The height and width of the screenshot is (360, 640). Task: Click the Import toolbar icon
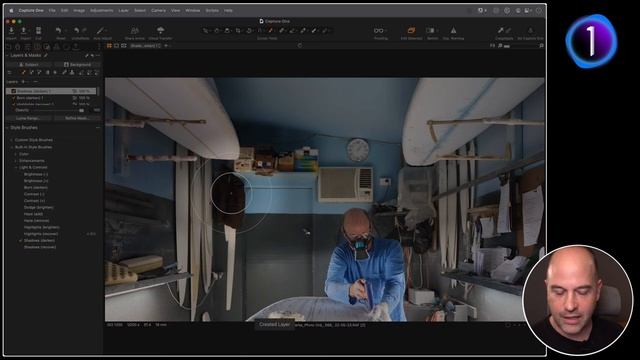pos(11,31)
